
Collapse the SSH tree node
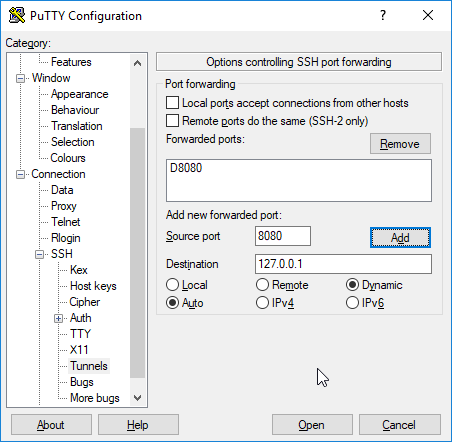point(39,255)
